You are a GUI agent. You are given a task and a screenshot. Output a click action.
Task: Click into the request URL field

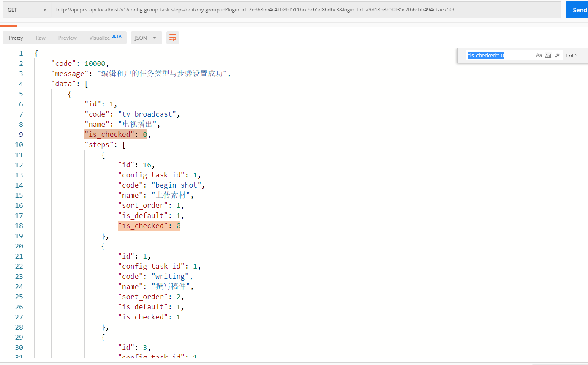pos(296,10)
